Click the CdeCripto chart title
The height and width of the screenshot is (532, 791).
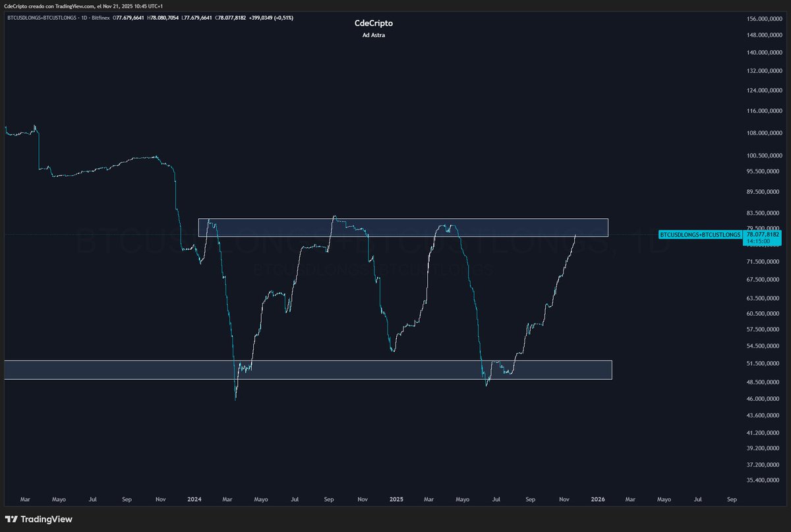click(373, 23)
